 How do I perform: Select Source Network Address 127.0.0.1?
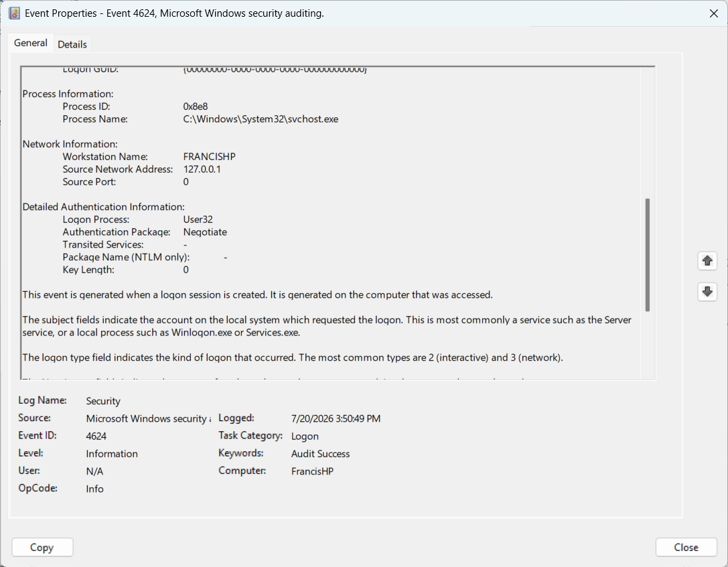[202, 169]
